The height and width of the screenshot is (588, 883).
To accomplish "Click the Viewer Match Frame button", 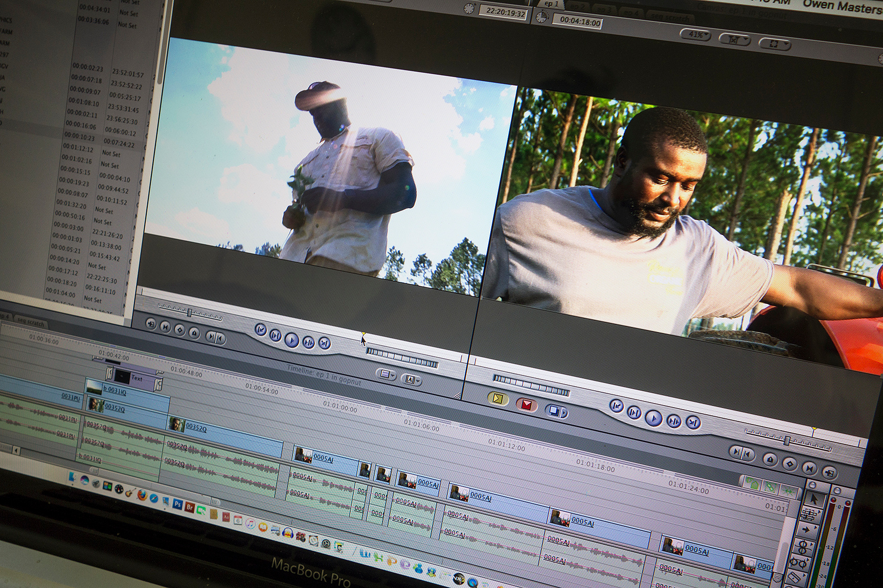I will click(x=151, y=323).
